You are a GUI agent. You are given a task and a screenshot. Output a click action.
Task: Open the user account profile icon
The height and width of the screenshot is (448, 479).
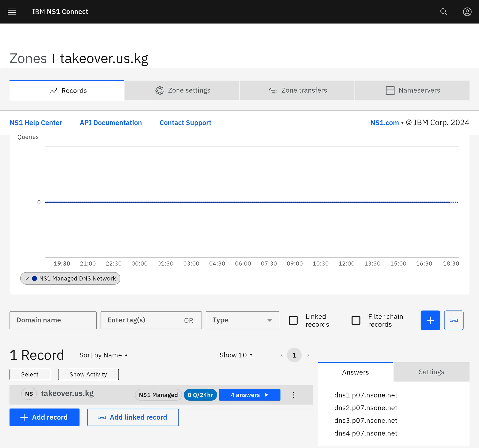(x=467, y=11)
